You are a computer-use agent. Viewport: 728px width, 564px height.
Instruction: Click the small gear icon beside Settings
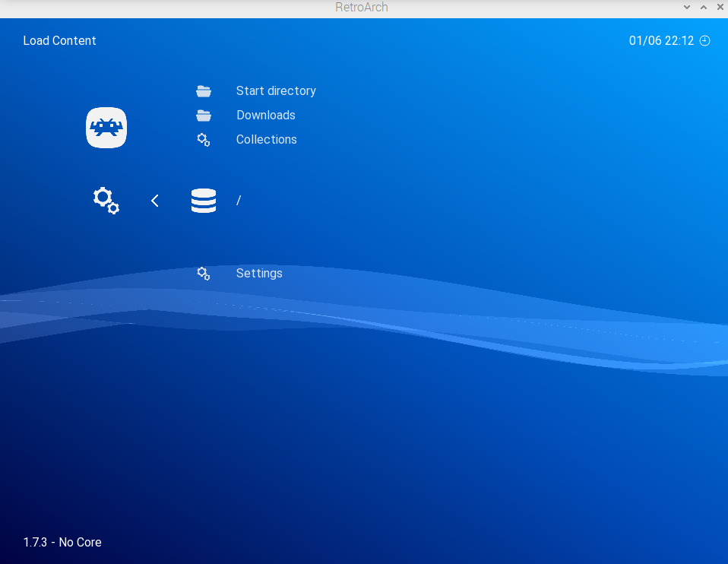coord(204,274)
